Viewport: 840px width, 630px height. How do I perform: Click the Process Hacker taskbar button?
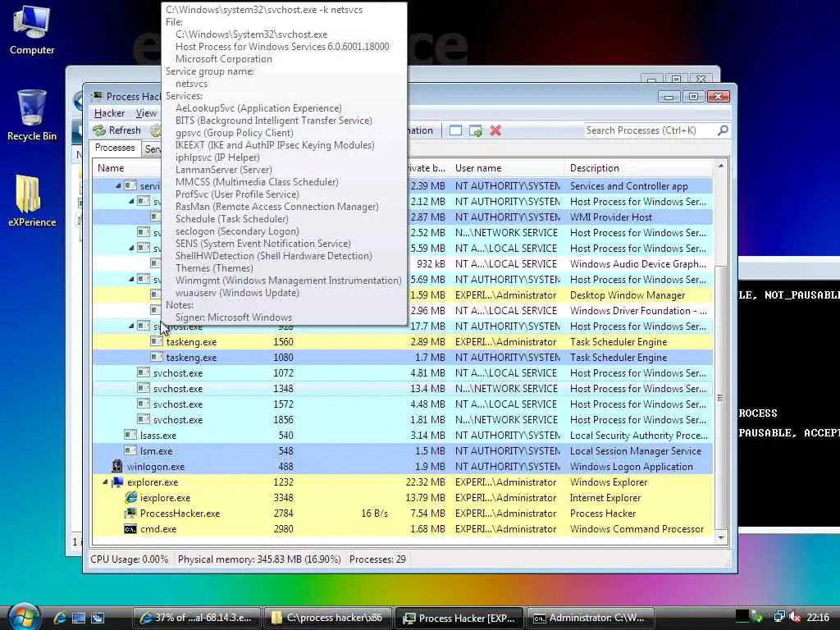coord(459,618)
